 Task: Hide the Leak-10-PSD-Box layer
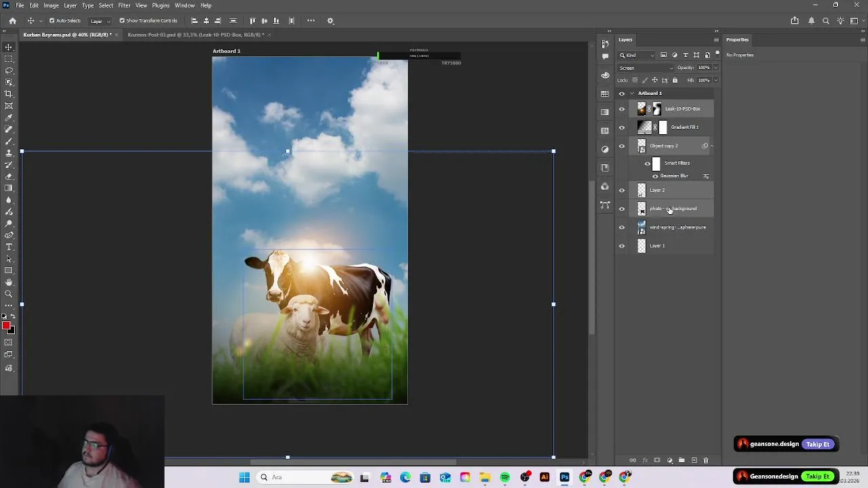(x=622, y=108)
